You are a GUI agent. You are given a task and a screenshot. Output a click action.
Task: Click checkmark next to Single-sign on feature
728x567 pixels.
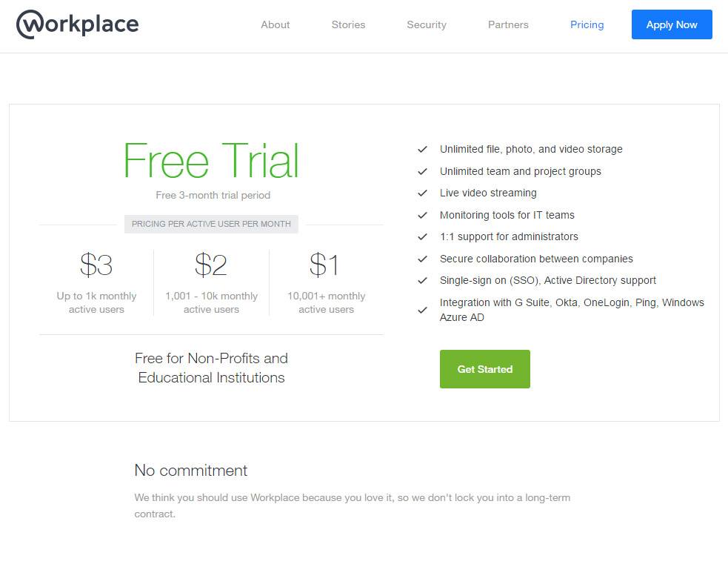[422, 281]
